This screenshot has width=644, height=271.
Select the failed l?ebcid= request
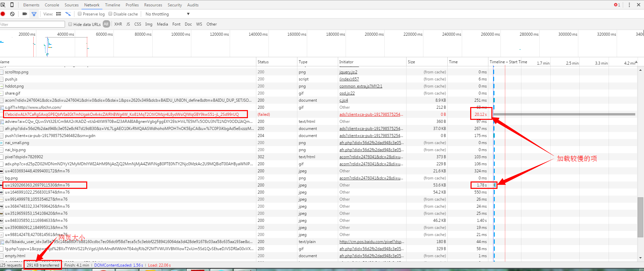pos(318,114)
